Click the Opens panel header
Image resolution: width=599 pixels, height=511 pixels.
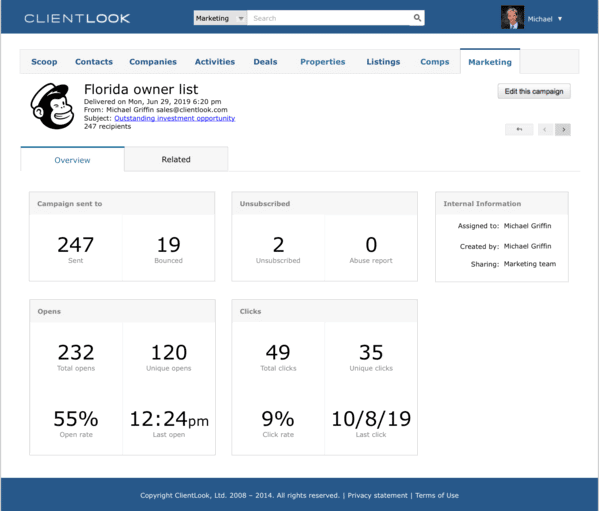click(x=122, y=311)
